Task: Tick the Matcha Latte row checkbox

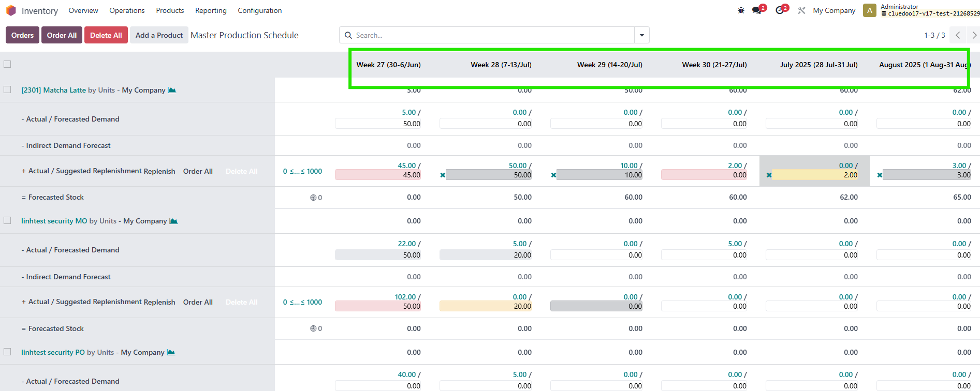Action: [7, 89]
